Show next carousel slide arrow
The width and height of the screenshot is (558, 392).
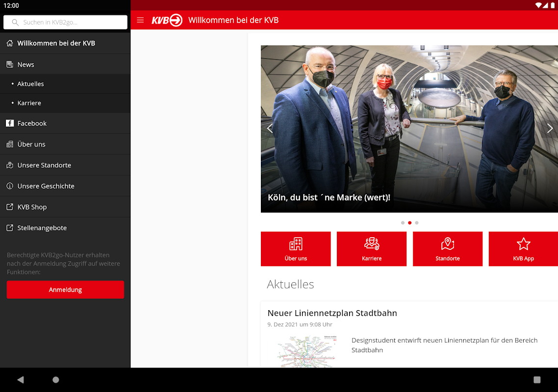(x=550, y=128)
